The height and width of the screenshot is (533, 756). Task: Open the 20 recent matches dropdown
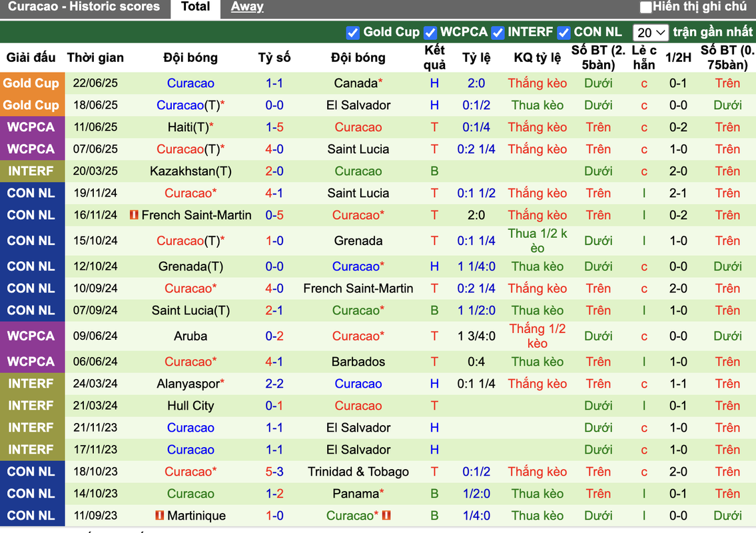pos(650,33)
